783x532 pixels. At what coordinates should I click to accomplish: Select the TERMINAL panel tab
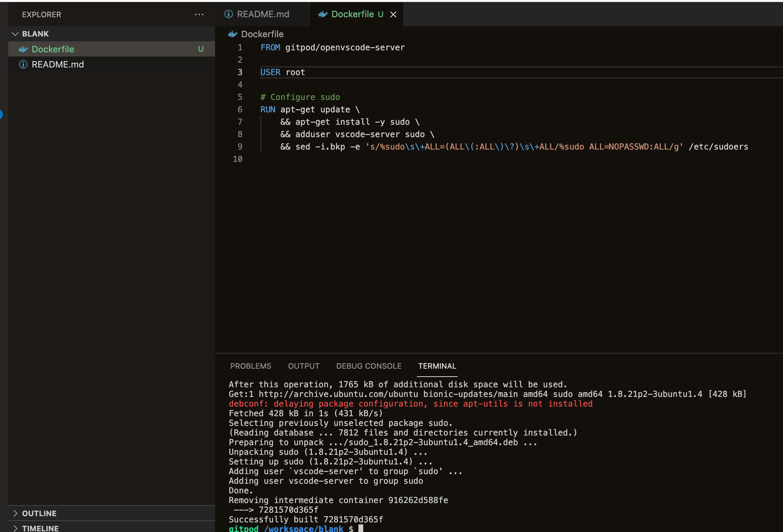pyautogui.click(x=437, y=366)
